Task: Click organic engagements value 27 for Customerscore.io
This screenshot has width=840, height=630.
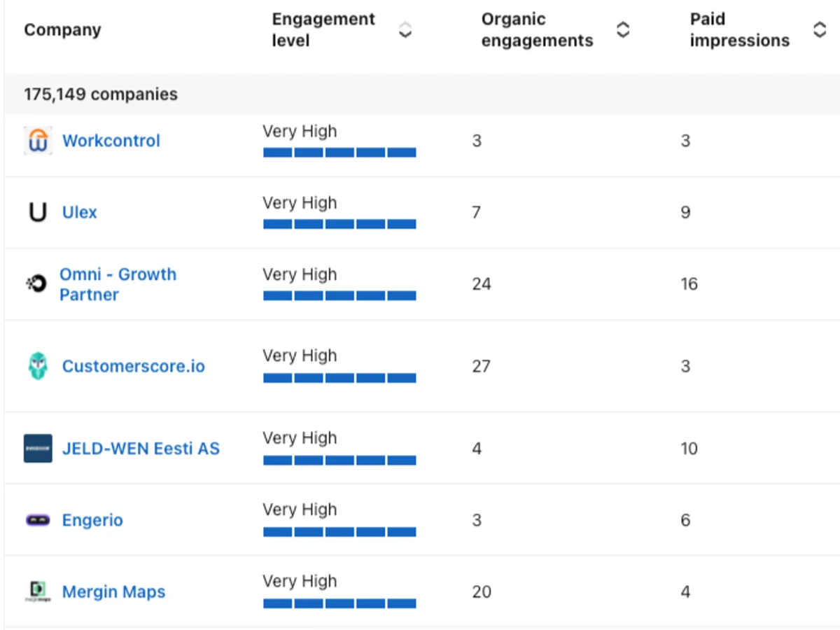Action: click(482, 366)
